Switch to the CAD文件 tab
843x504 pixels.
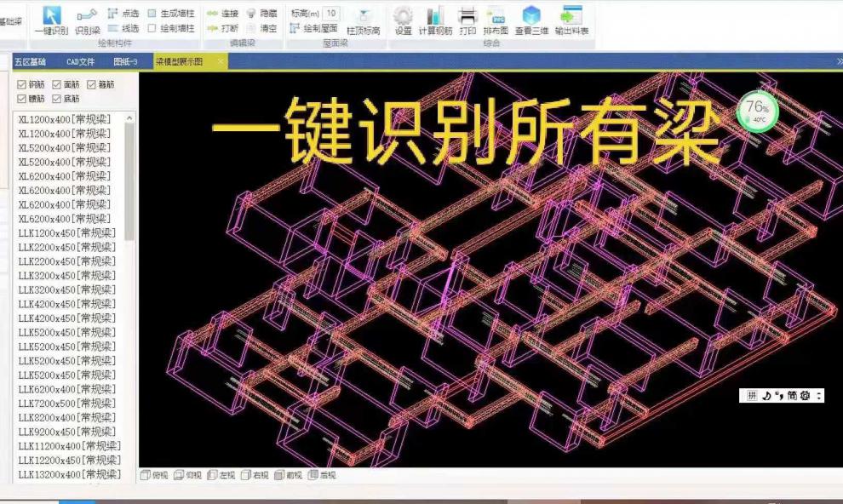79,60
